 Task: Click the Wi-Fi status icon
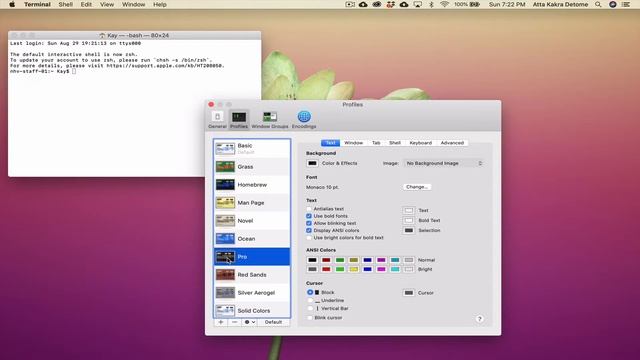(x=444, y=4)
